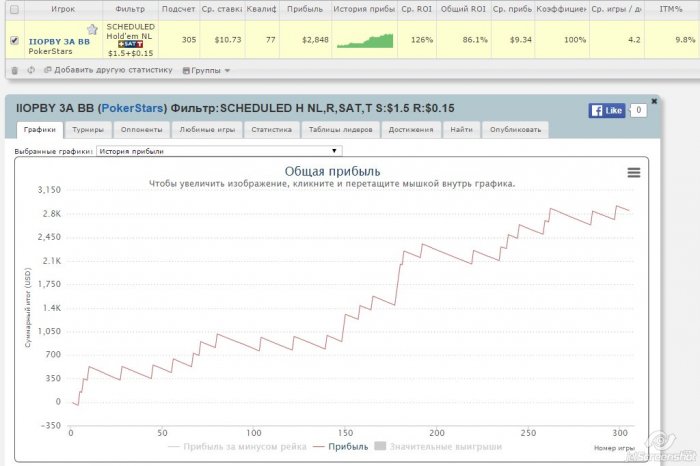Expand the Группы dropdown
The width and height of the screenshot is (700, 466).
(206, 71)
